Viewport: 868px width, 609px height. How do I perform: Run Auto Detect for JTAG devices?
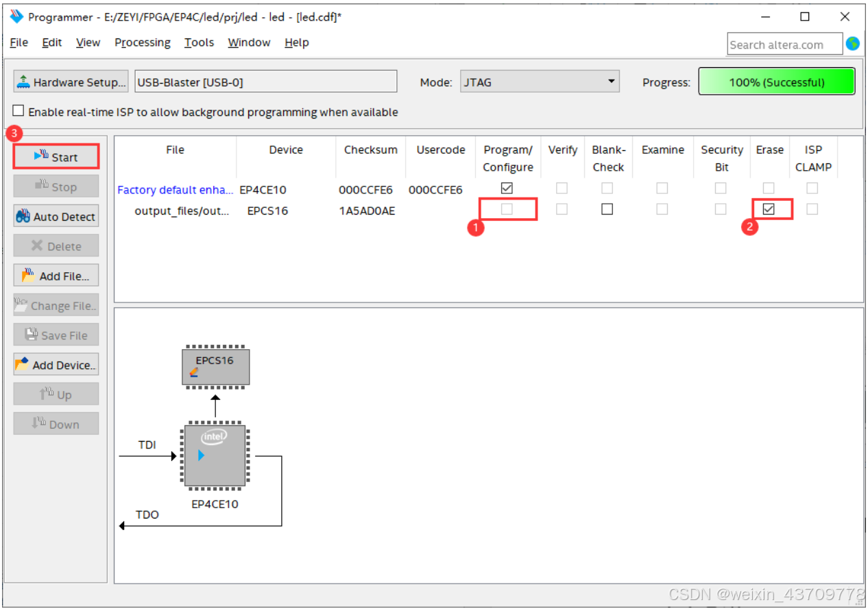click(x=56, y=216)
